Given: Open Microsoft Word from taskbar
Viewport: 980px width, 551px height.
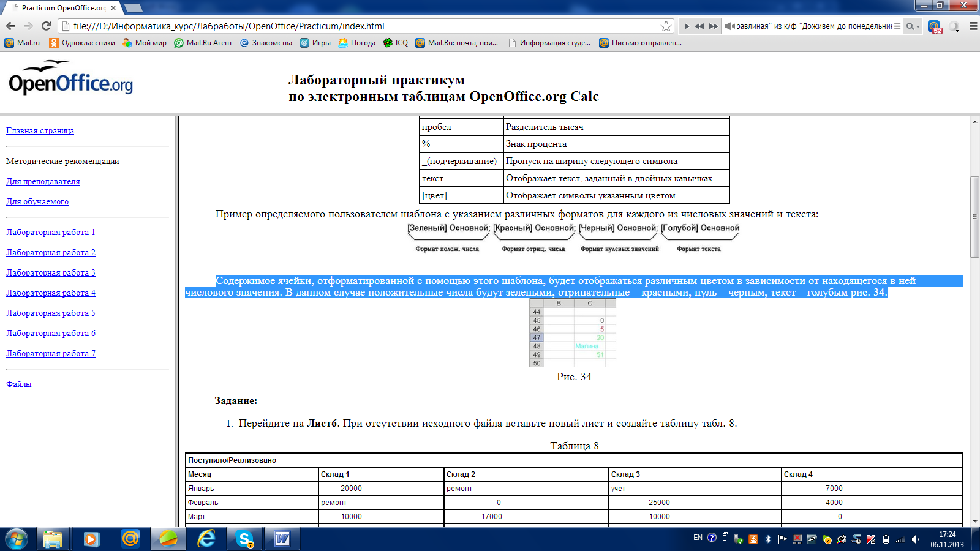Looking at the screenshot, I should [282, 539].
